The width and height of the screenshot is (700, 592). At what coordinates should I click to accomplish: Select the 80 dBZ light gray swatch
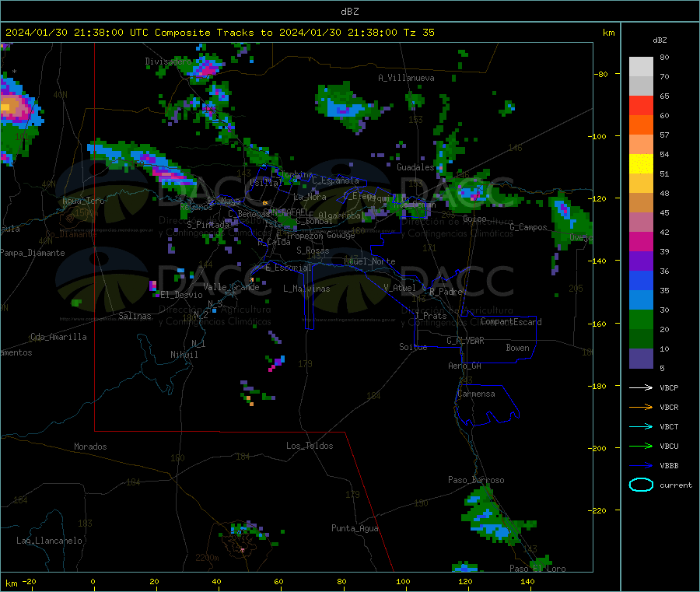[x=641, y=67]
